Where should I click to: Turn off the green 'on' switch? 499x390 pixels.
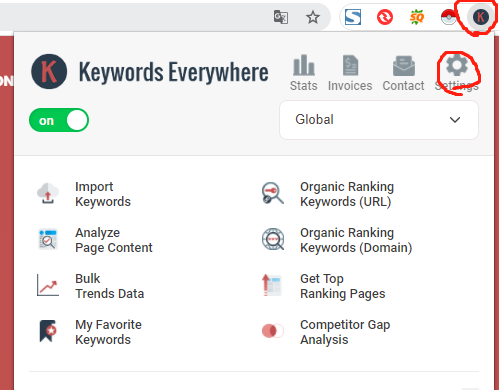coord(59,120)
